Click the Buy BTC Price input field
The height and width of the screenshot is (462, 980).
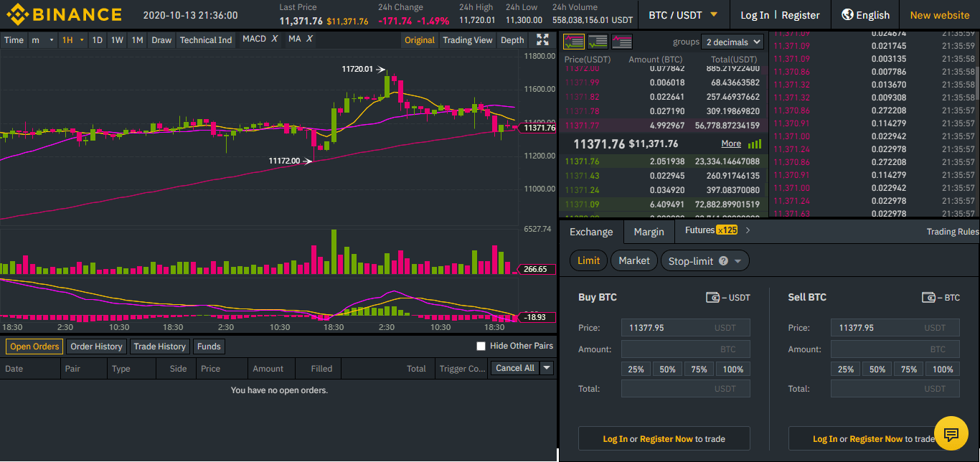[686, 328]
